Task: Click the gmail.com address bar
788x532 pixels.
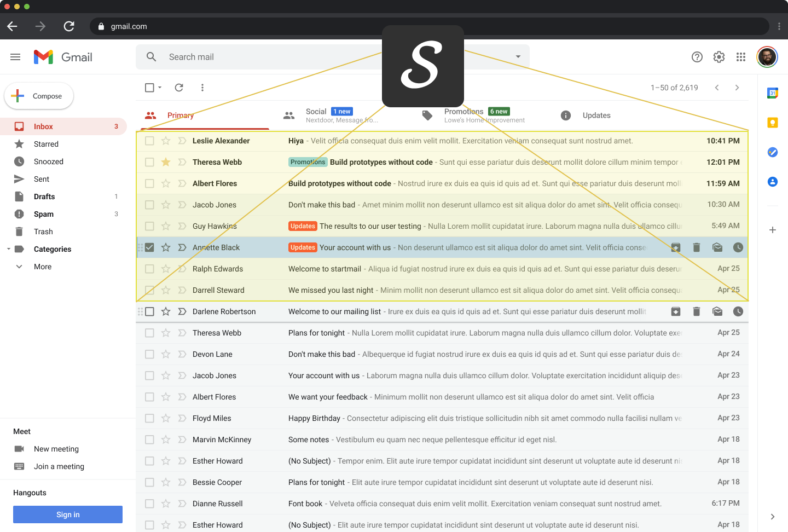Action: [430, 26]
